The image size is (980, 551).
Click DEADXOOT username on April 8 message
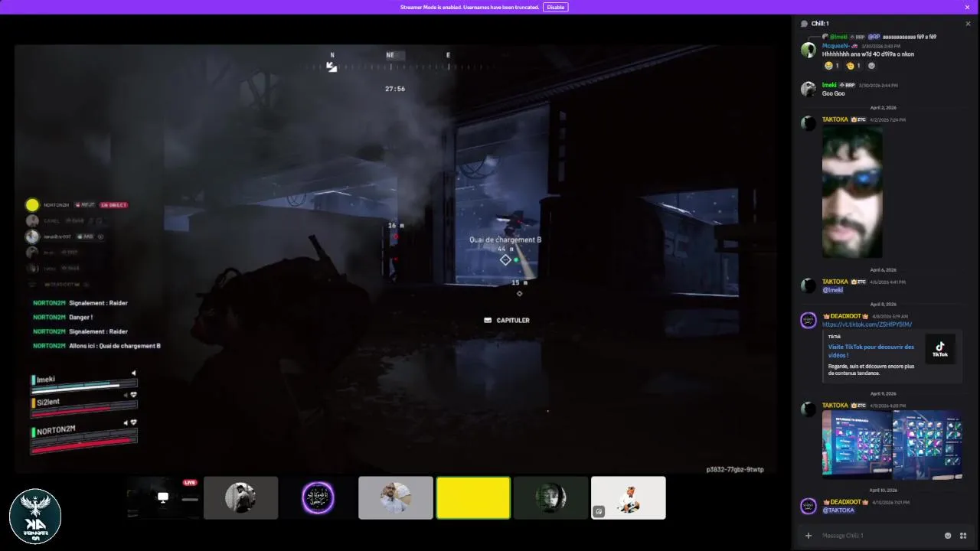[x=845, y=316]
